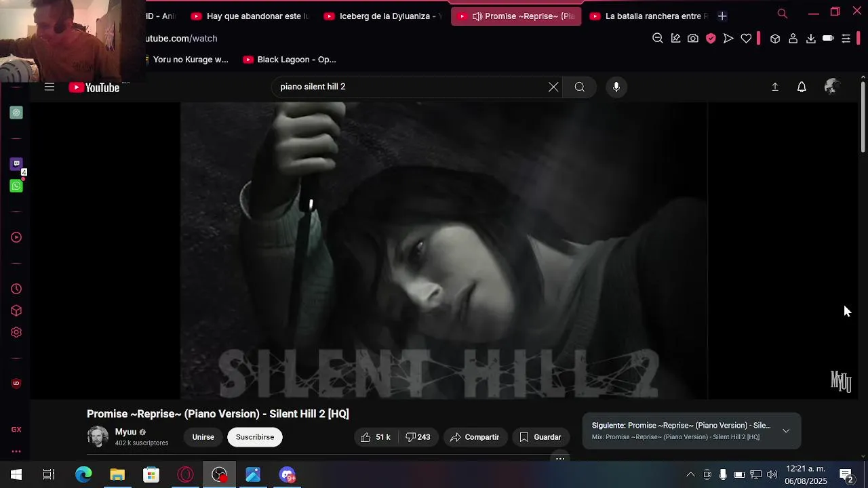This screenshot has height=488, width=868.
Task: Open the Myuu channel avatar
Action: (98, 436)
